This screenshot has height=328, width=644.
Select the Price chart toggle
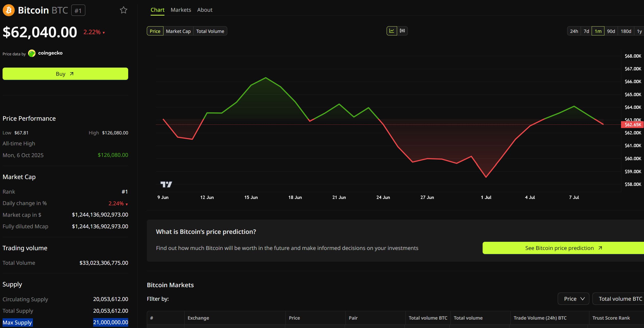pyautogui.click(x=155, y=31)
